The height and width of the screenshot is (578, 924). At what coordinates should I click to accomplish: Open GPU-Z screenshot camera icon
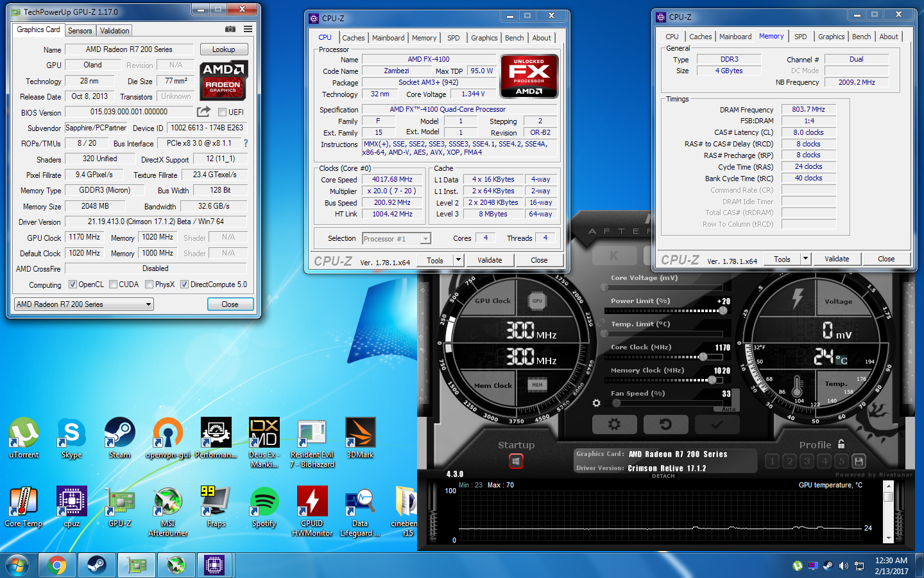pos(230,30)
